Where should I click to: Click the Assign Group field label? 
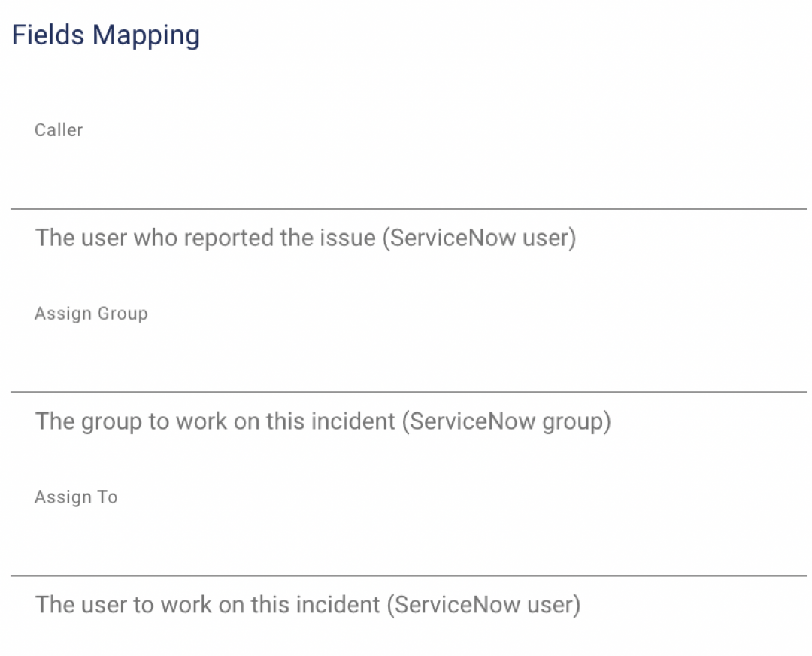coord(91,314)
